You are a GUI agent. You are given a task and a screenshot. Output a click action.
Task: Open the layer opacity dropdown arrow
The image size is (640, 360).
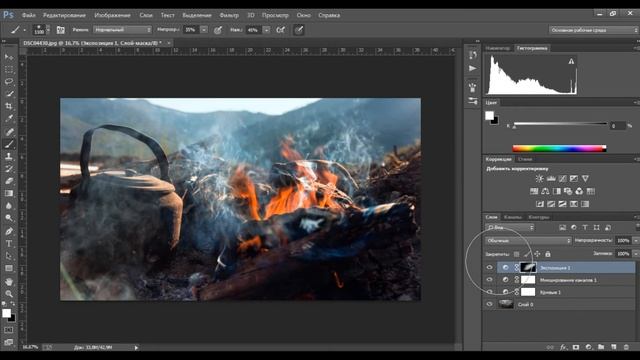(x=635, y=241)
